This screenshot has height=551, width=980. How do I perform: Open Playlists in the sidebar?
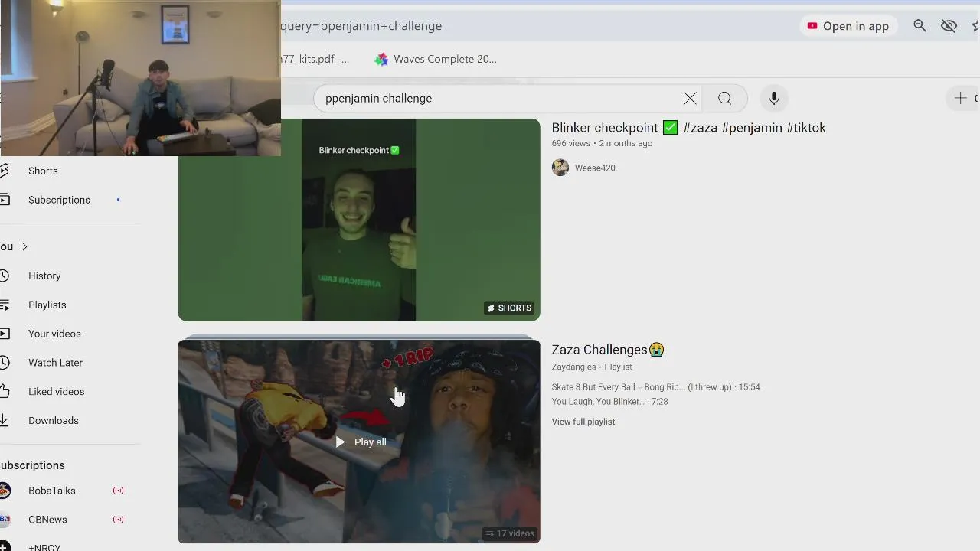[47, 305]
